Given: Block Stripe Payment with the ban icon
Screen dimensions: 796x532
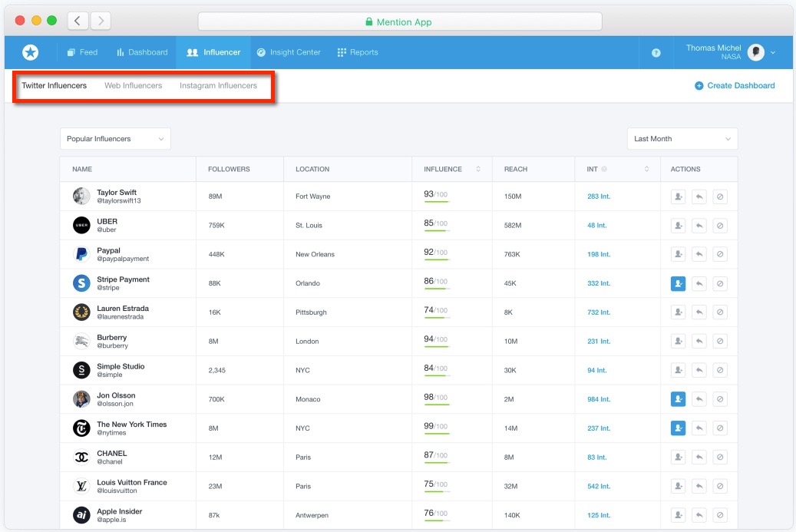Looking at the screenshot, I should coord(720,283).
